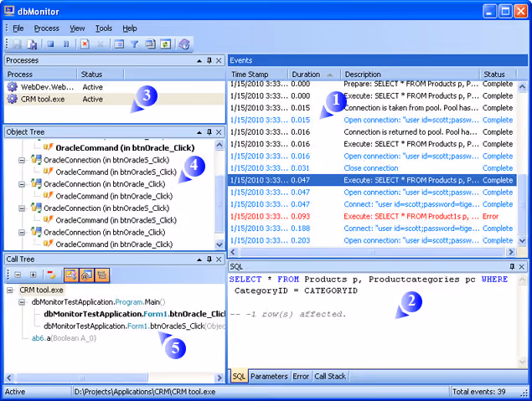The height and width of the screenshot is (401, 532).
Task: Close the SQL panel
Action: point(522,267)
